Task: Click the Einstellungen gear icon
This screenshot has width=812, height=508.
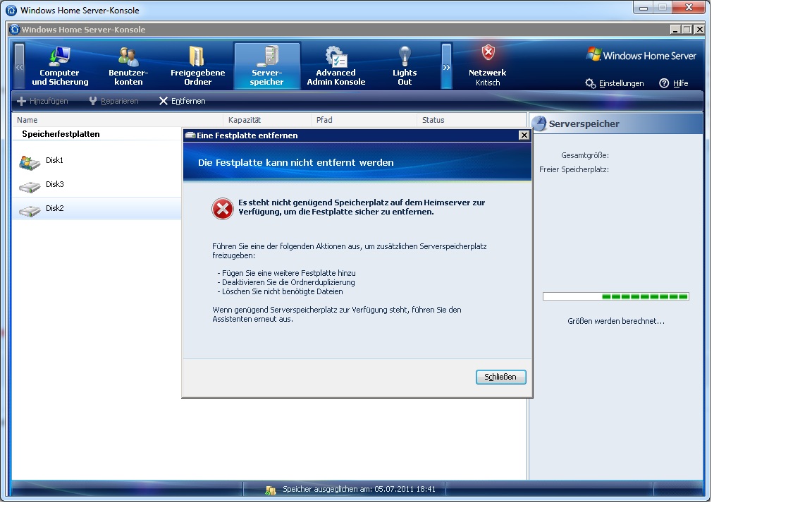Action: (x=591, y=83)
